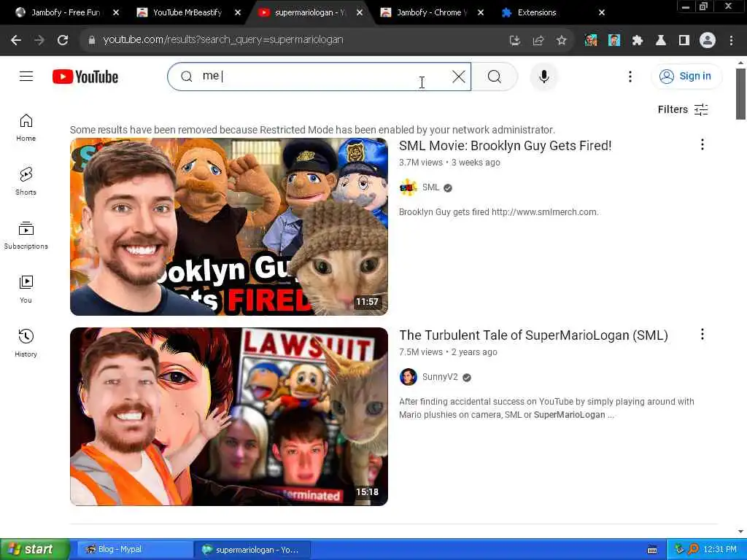Open Shorts in the sidebar
Screen dimensions: 747x560
click(26, 182)
